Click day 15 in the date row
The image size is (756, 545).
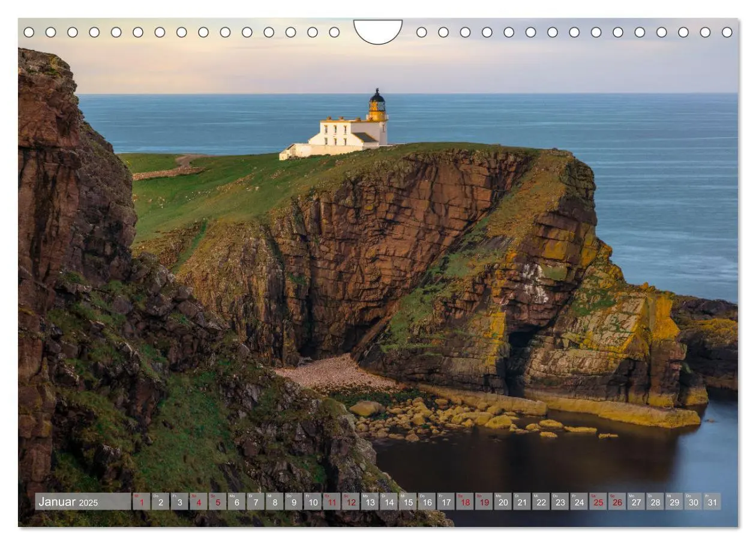[x=407, y=502]
